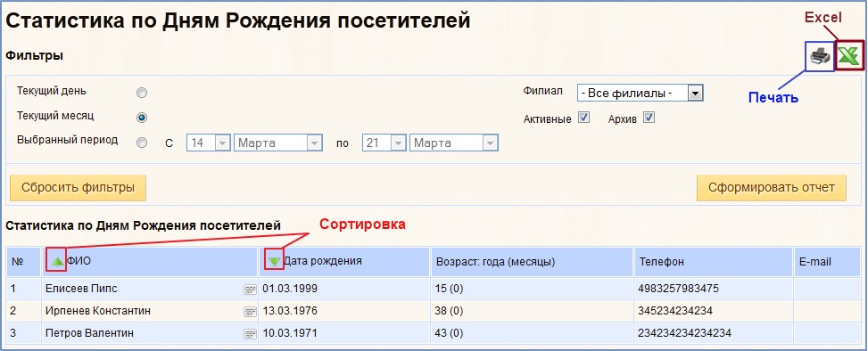Screen dimensions: 868x351
Task: Open the start month Марта dropdown
Action: click(x=278, y=143)
